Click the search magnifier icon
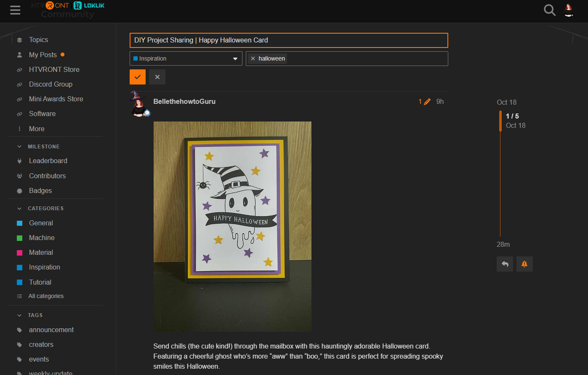Screen dimensions: 588x375 pyautogui.click(x=550, y=10)
